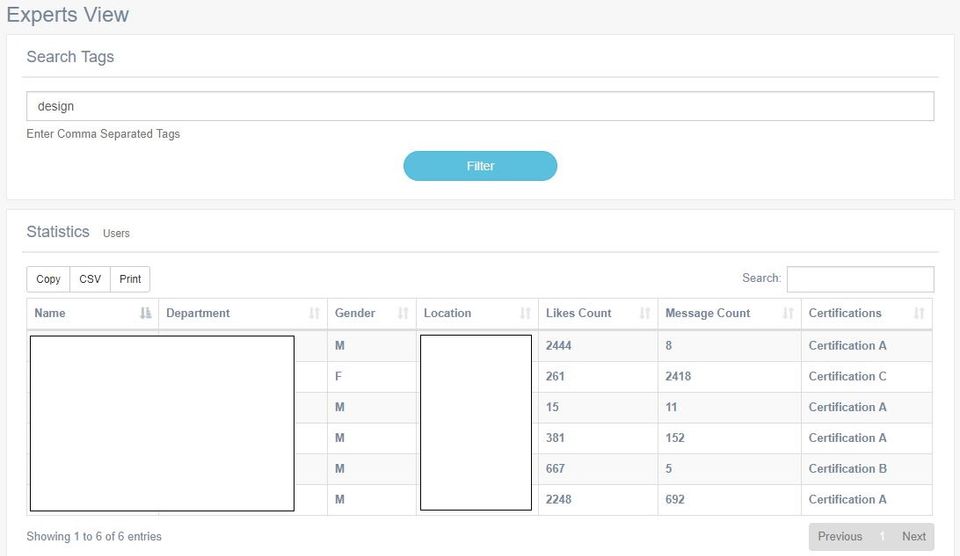Select the message count 8
960x556 pixels.
[669, 345]
